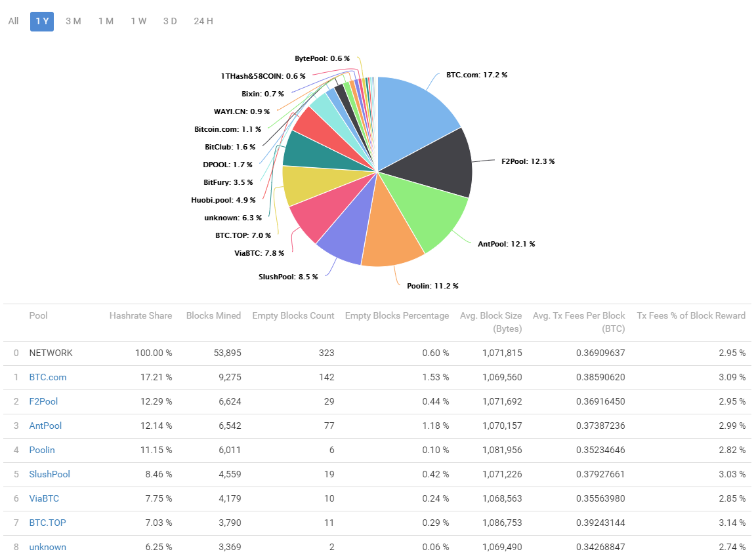756x558 pixels.
Task: Click the 142 empty blocks count cell
Action: pyautogui.click(x=326, y=377)
